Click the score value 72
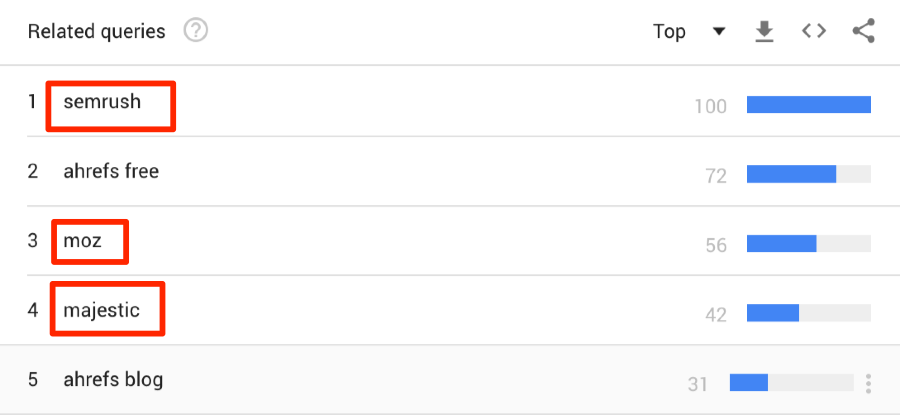 coord(716,176)
